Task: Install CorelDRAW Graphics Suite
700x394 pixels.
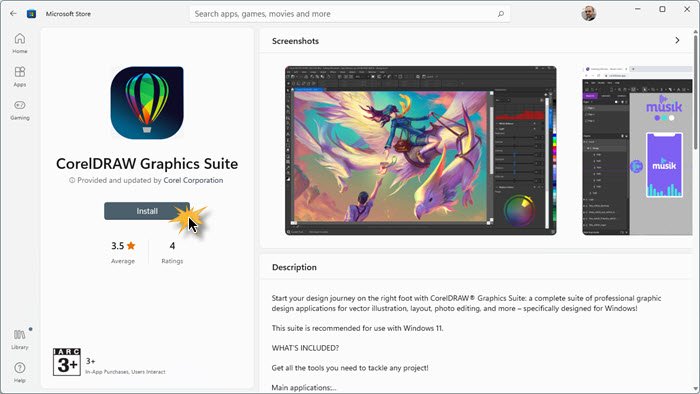Action: pyautogui.click(x=147, y=211)
